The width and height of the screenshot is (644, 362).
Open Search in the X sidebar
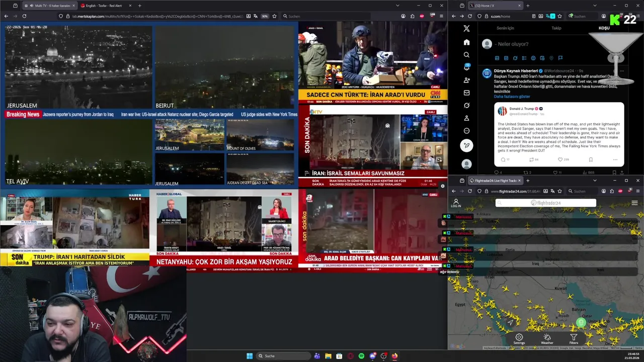[466, 55]
